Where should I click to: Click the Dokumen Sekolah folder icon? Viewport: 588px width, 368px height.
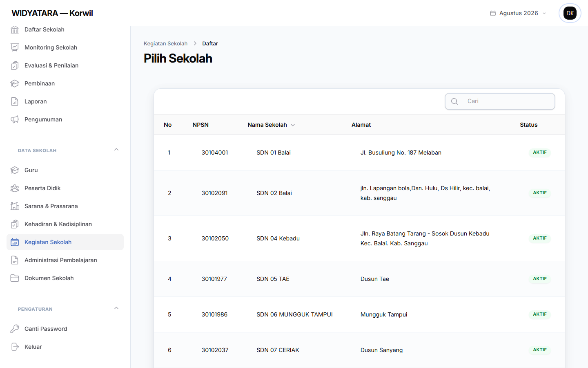pyautogui.click(x=15, y=278)
